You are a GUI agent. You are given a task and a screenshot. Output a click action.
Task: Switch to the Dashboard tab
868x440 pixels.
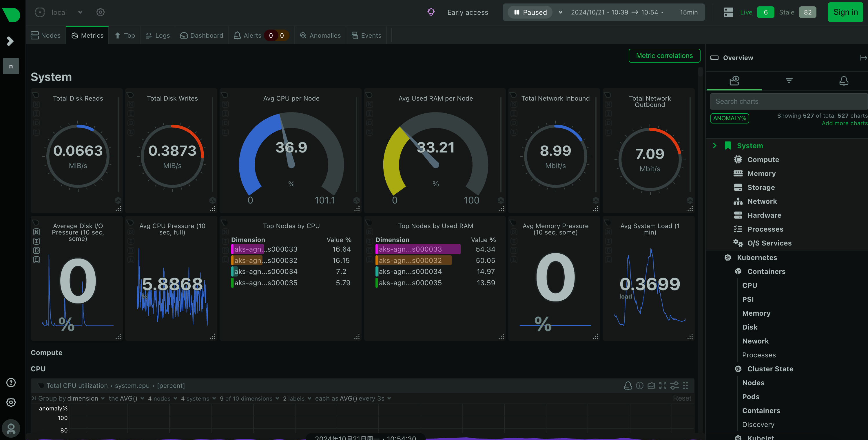[x=202, y=35]
